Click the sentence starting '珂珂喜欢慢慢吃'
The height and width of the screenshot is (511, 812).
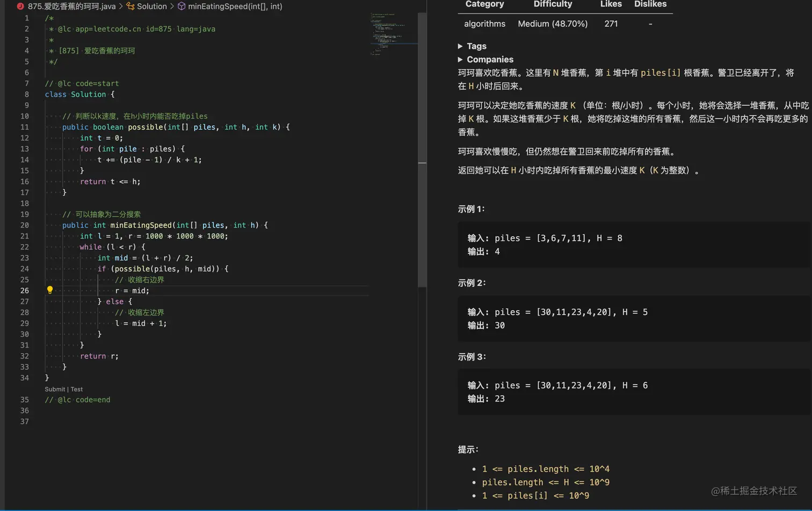point(567,152)
